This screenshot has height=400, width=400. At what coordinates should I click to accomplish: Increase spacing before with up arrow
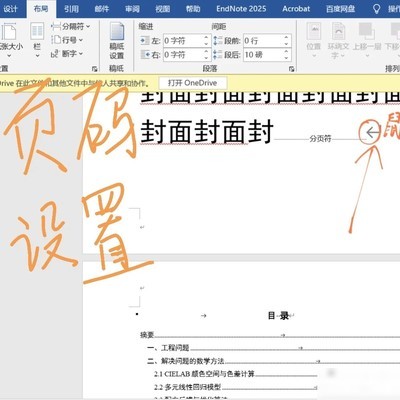[287, 38]
